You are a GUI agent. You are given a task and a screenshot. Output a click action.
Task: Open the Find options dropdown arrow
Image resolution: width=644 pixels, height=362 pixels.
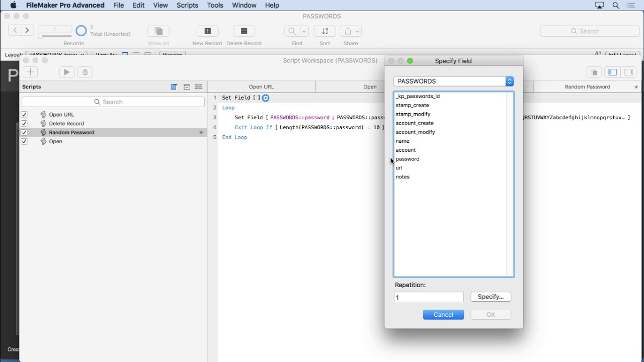[304, 31]
